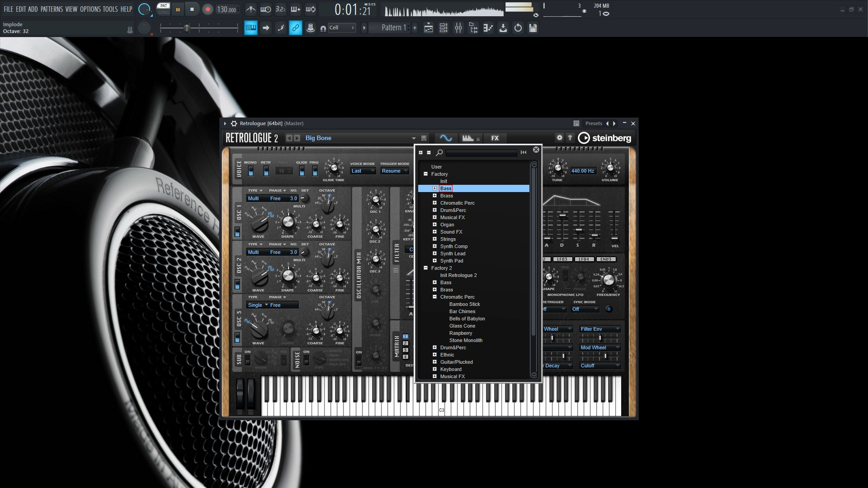Click the undo history circular-arrow icon
This screenshot has width=868, height=488.
pos(518,28)
